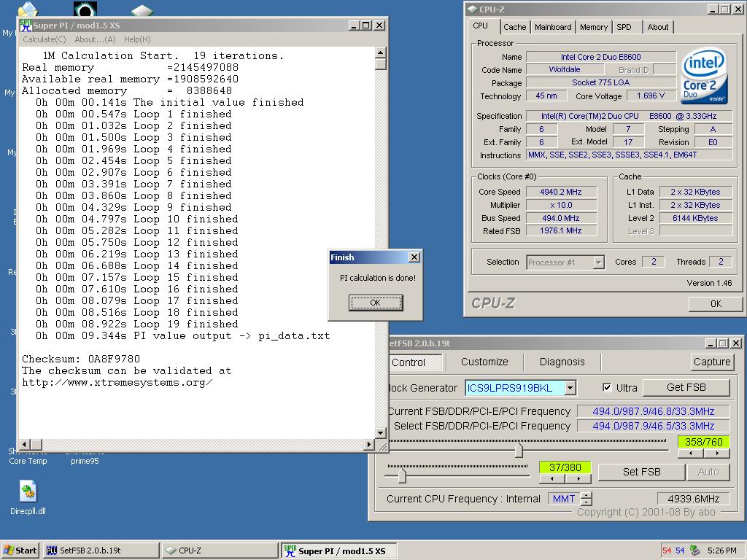Click right arrow under 37/380 value
The width and height of the screenshot is (747, 560).
(x=578, y=478)
